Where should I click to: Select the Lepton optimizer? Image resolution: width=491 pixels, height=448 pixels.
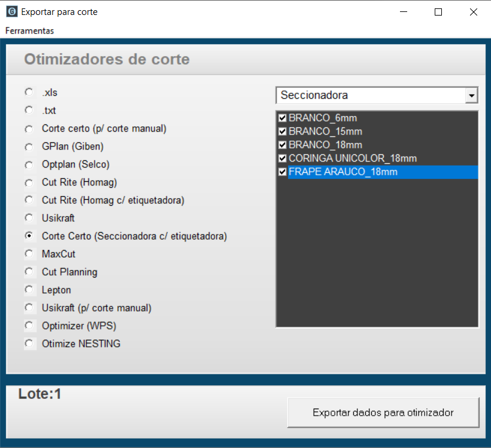pyautogui.click(x=29, y=289)
